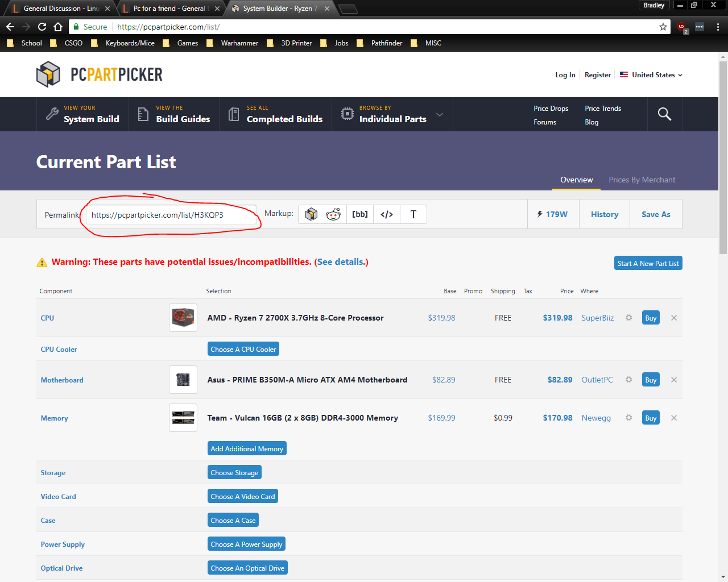Go to Forums

pyautogui.click(x=545, y=122)
